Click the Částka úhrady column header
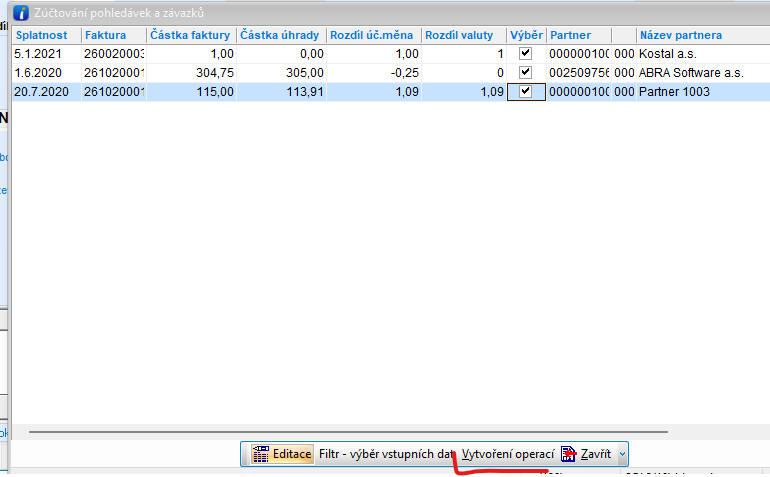The width and height of the screenshot is (770, 477). pos(280,35)
